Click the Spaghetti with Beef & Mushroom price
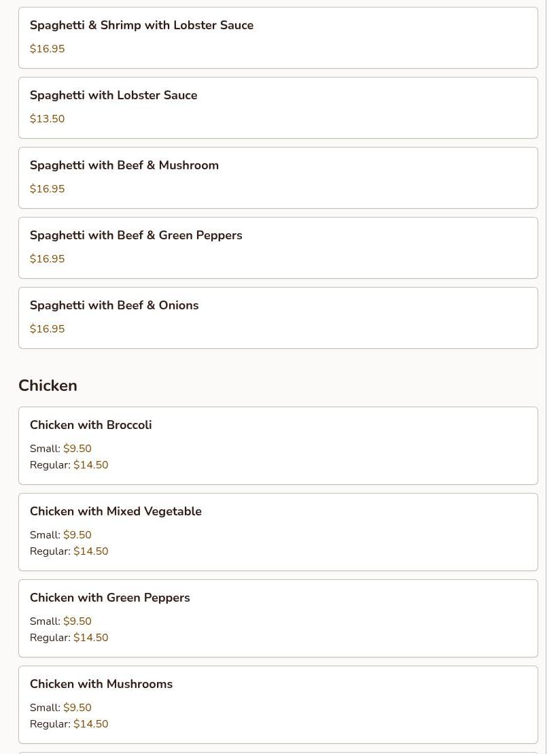This screenshot has width=560, height=754. [x=48, y=189]
